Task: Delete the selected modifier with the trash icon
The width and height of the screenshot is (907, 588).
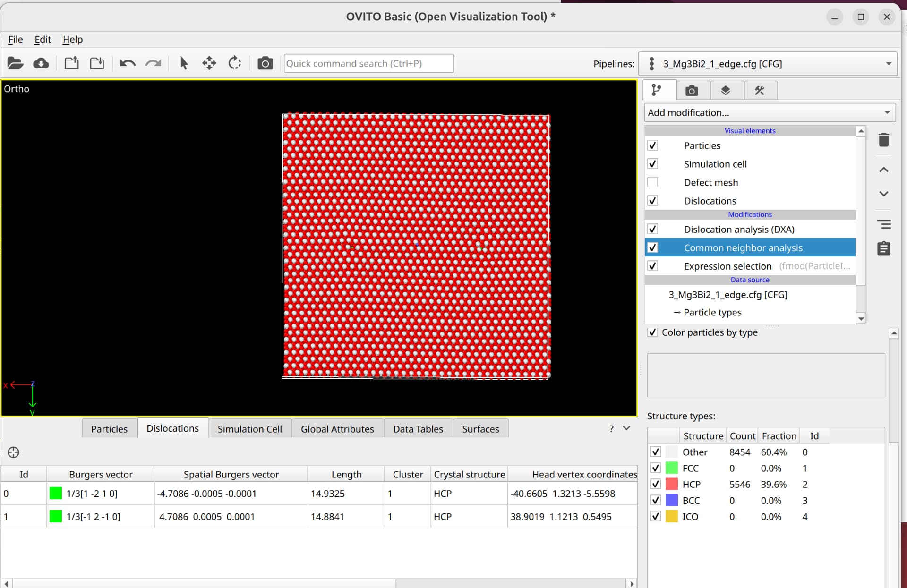Action: (x=883, y=140)
